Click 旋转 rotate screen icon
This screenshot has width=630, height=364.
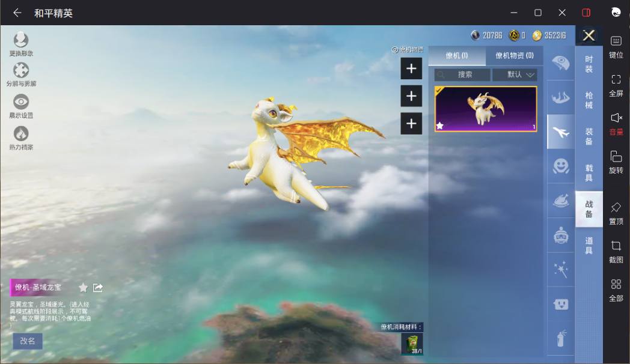tap(616, 163)
